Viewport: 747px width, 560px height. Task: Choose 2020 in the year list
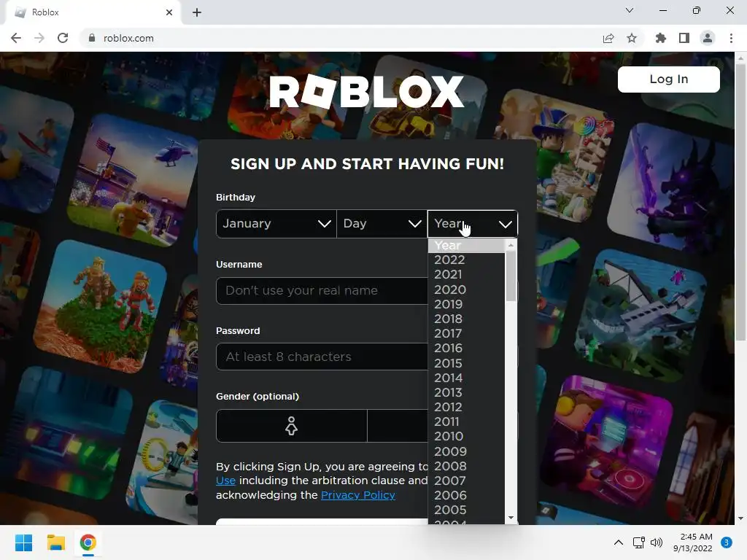click(x=466, y=289)
